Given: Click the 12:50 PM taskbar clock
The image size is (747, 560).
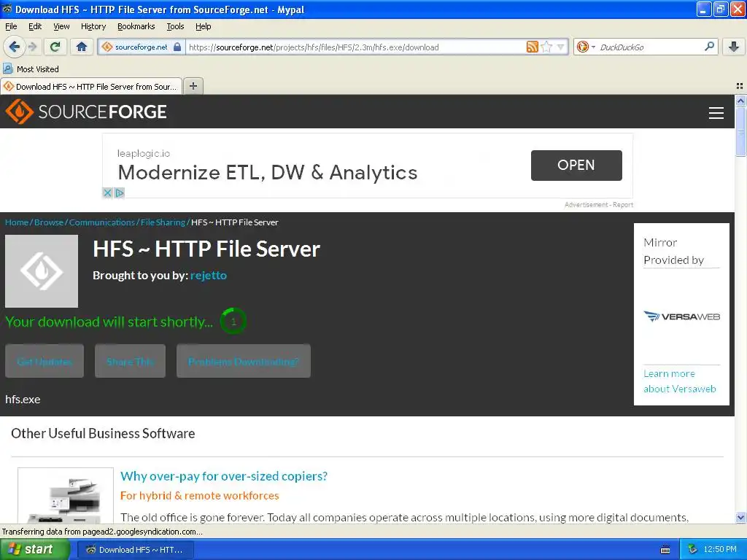Looking at the screenshot, I should [x=720, y=550].
